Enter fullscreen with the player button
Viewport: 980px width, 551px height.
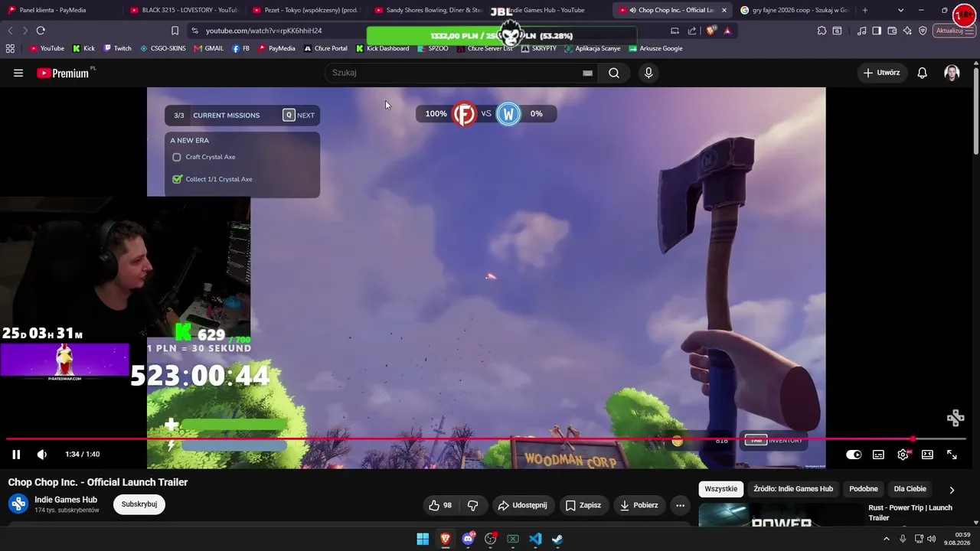[x=952, y=455]
